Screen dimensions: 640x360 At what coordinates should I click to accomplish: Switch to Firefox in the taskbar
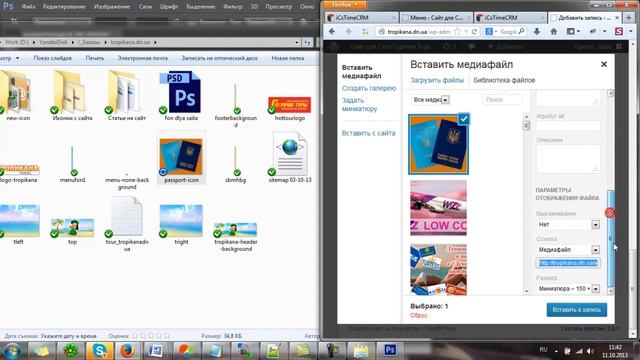coord(127,351)
